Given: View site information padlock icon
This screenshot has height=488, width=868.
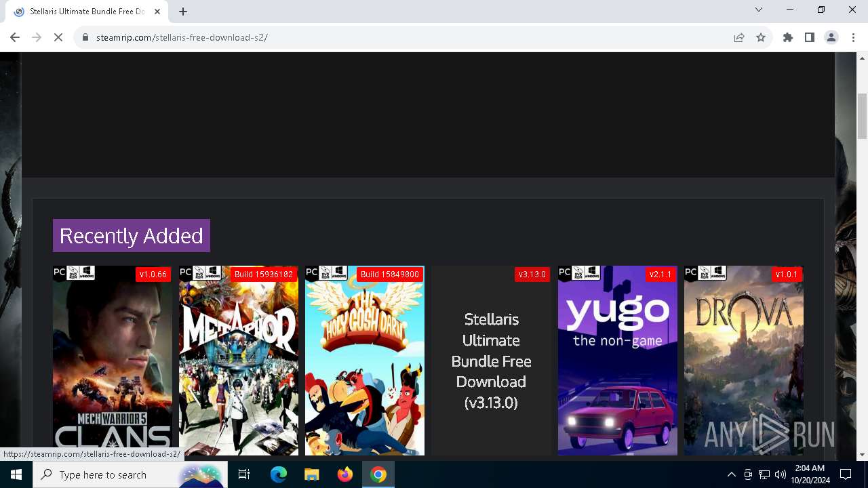Looking at the screenshot, I should coord(85,37).
